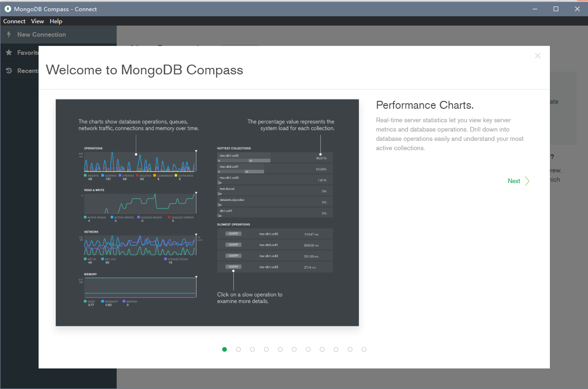Go to the last tour pagination dot

(x=364, y=349)
